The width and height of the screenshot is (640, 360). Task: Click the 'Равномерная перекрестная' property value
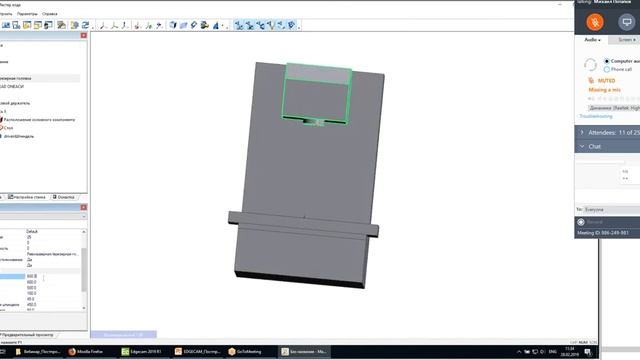52,254
